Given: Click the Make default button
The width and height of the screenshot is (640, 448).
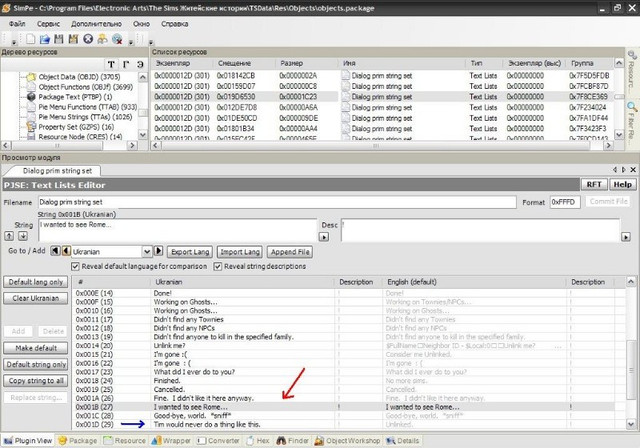Looking at the screenshot, I should 36,348.
